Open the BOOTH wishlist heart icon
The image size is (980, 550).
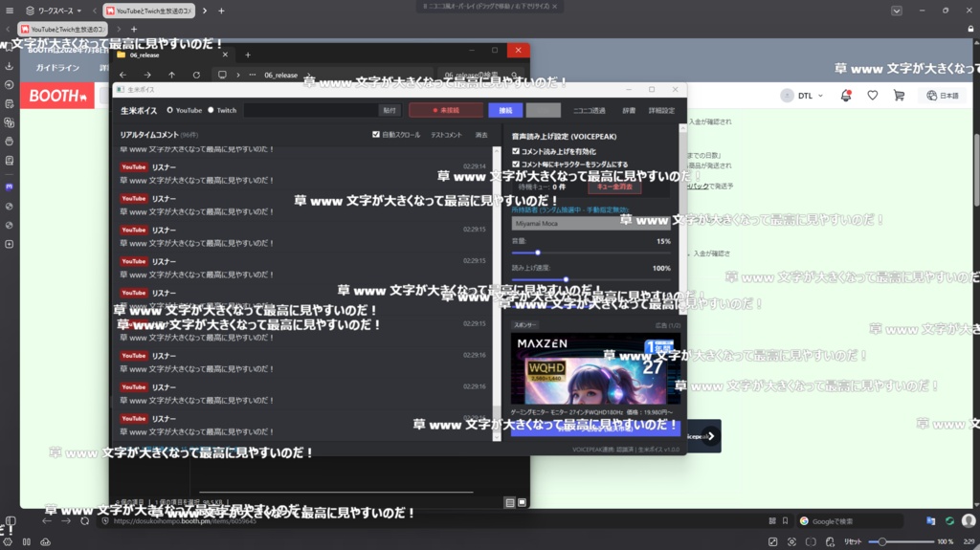873,96
